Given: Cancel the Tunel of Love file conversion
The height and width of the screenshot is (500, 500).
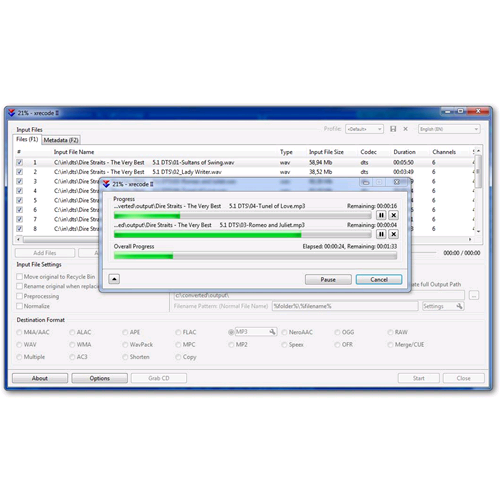Looking at the screenshot, I should point(394,215).
